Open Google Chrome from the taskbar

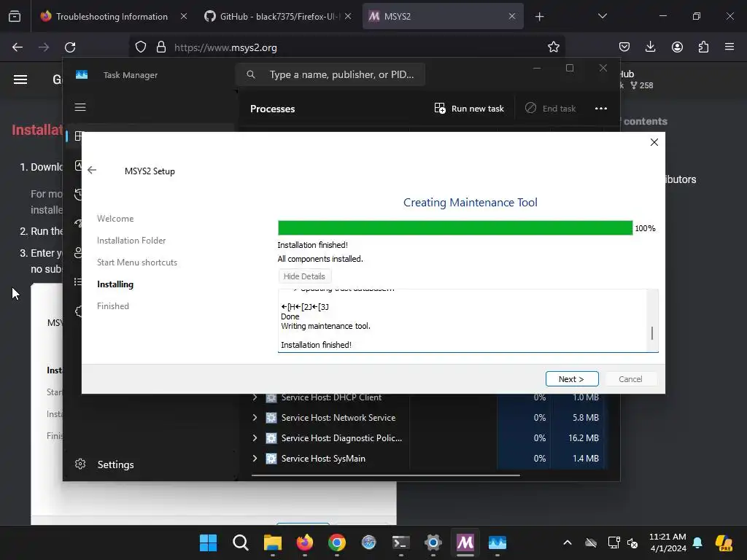(x=337, y=542)
